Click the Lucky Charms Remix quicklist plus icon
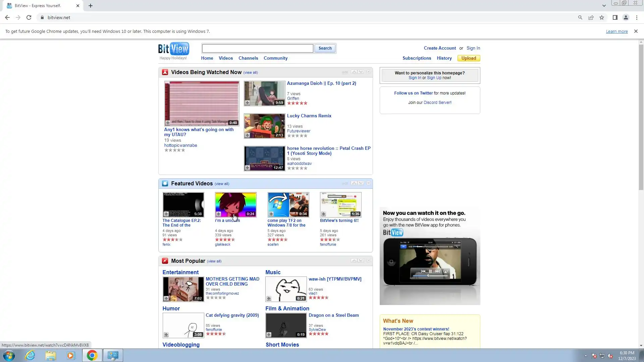Viewport: 644px width, 362px height. click(x=247, y=135)
